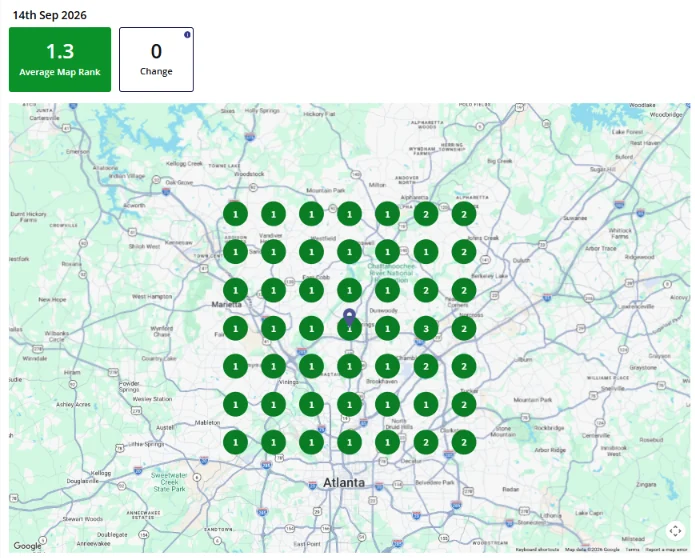Click the Map data ©2026 Google text

pos(592,550)
